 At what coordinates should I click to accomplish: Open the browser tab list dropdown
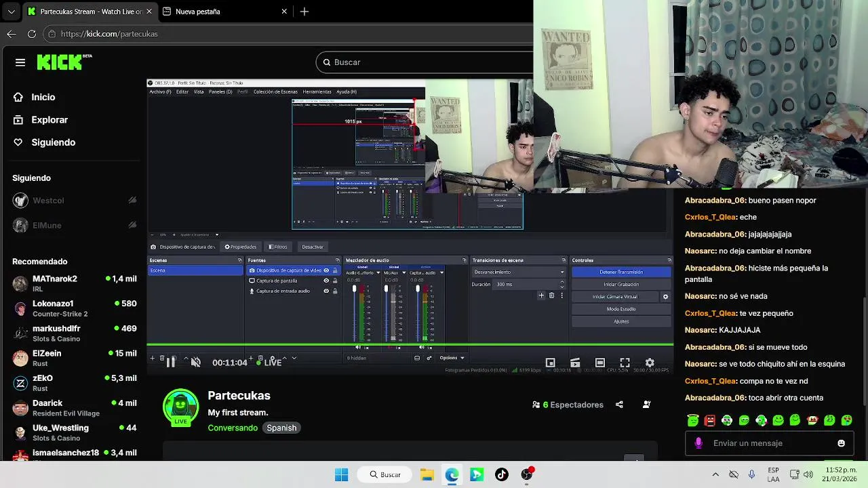[11, 12]
